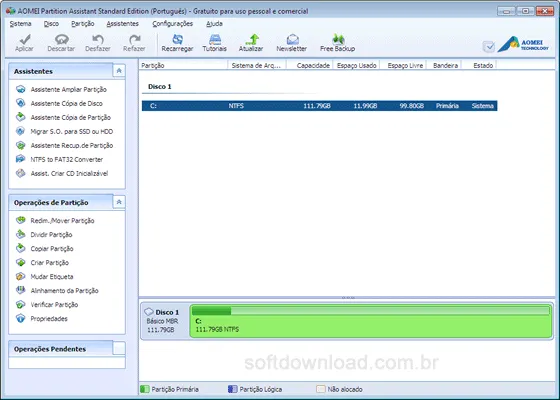Sort by Sistema de Arq... column header
The width and height of the screenshot is (560, 400).
tap(257, 65)
